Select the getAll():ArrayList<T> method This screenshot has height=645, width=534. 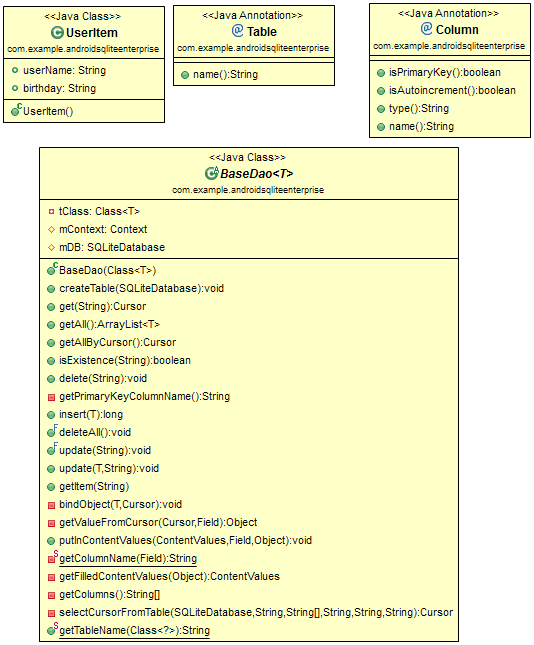point(109,325)
